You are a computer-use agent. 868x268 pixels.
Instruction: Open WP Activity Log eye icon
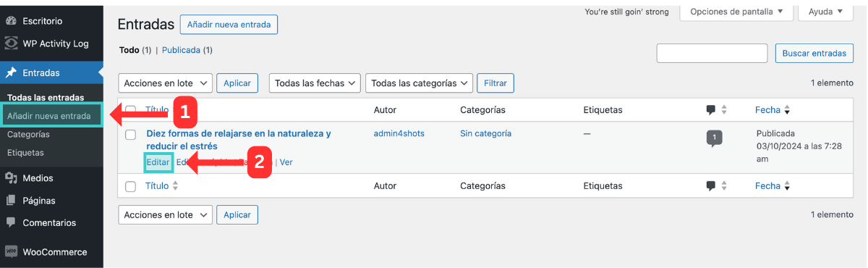coord(12,43)
